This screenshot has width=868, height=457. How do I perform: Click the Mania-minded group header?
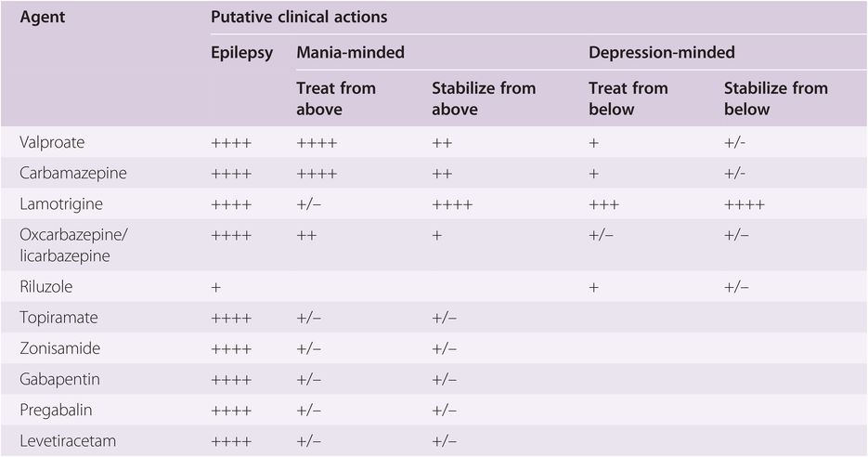[350, 53]
